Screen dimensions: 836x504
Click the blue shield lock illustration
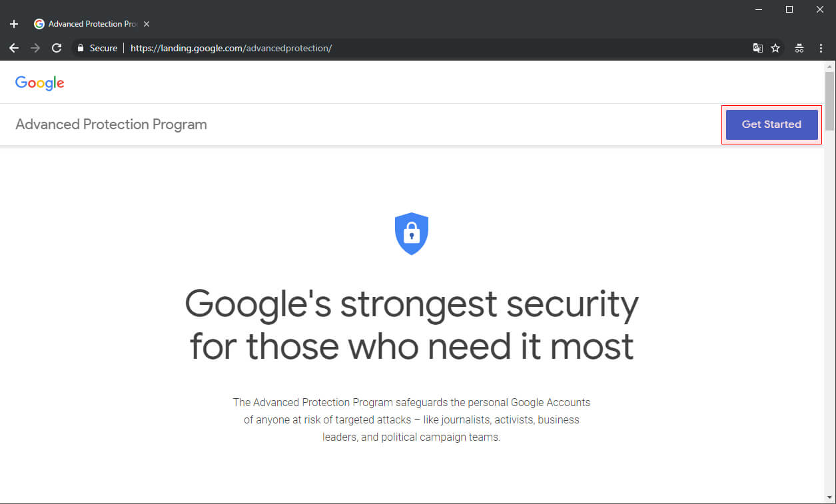pyautogui.click(x=411, y=233)
